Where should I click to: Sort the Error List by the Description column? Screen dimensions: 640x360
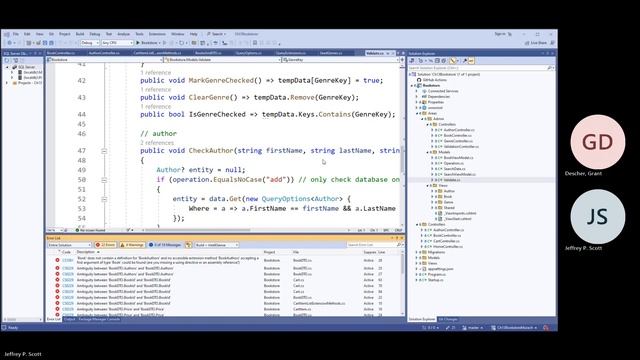coord(85,252)
